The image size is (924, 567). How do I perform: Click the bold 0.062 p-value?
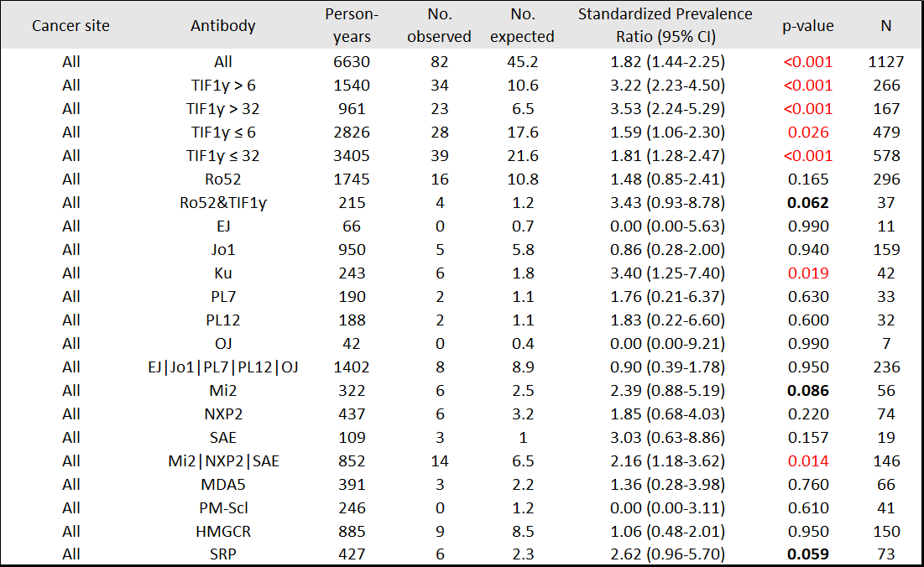[807, 203]
